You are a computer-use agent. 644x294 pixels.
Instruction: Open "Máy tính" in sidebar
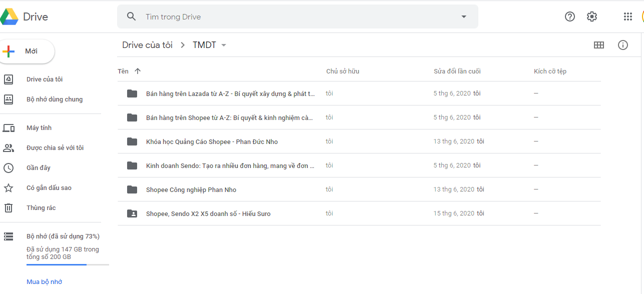click(39, 128)
